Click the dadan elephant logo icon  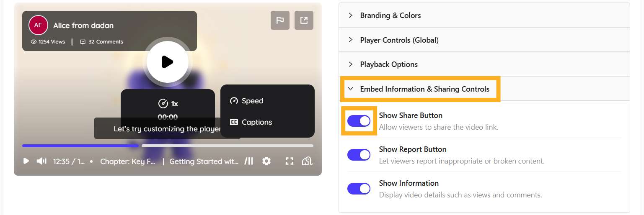(x=308, y=161)
